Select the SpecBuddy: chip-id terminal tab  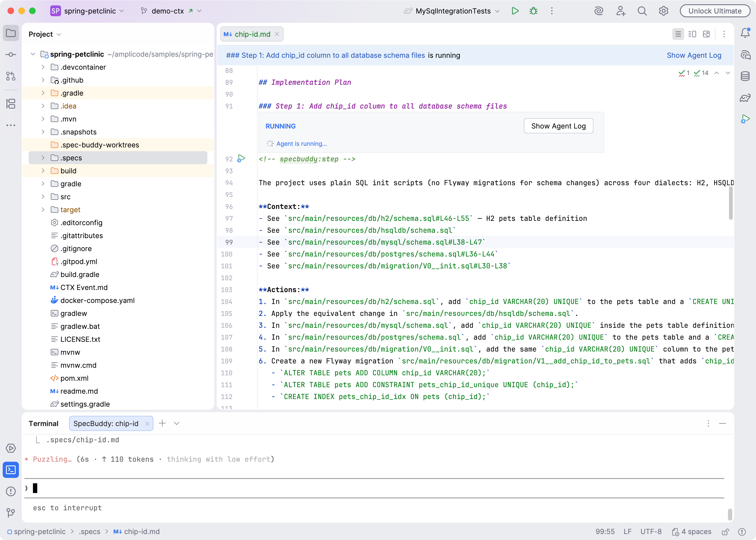click(x=106, y=423)
